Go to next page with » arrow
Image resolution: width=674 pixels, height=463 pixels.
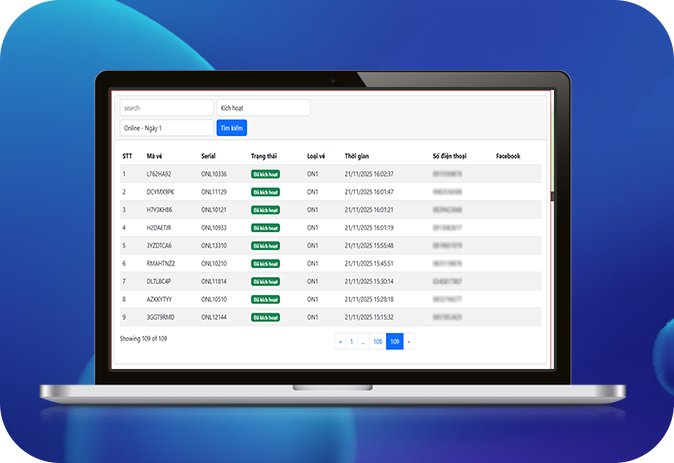409,342
